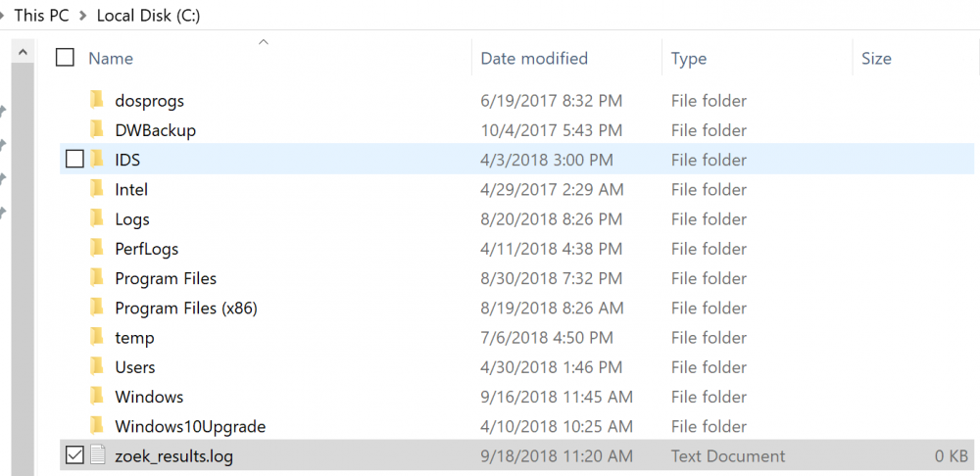Select the zoek_results.log text file icon
The height and width of the screenshot is (476, 980).
click(97, 456)
